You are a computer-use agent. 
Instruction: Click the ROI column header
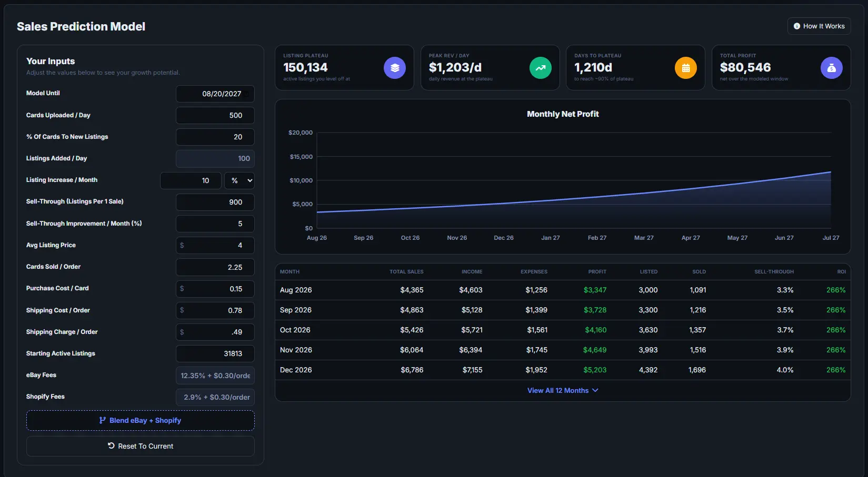842,272
